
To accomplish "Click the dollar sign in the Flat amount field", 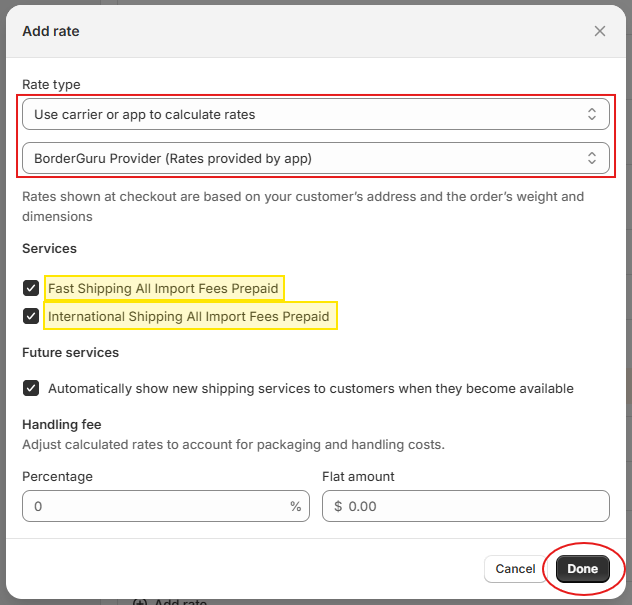I will pos(338,506).
